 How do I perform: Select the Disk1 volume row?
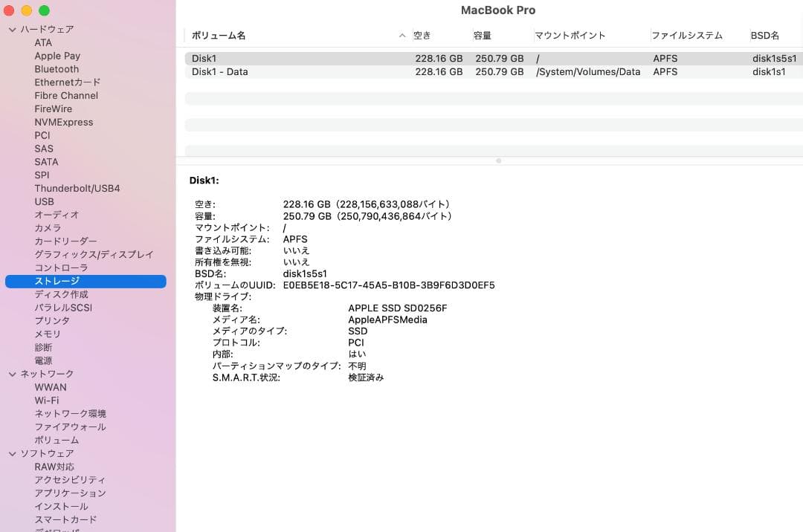coord(297,58)
